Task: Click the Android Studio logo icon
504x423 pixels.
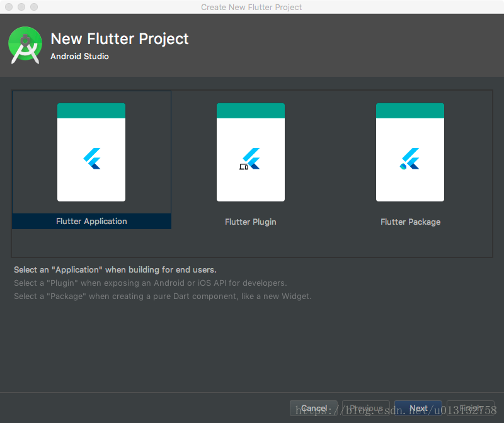Action: point(25,45)
